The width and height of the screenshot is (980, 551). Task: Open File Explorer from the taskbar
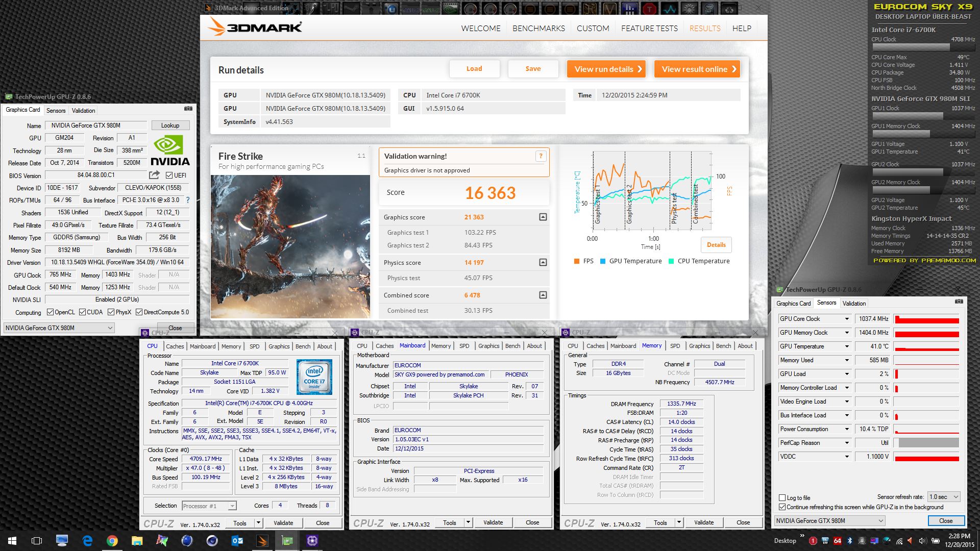pos(137,541)
